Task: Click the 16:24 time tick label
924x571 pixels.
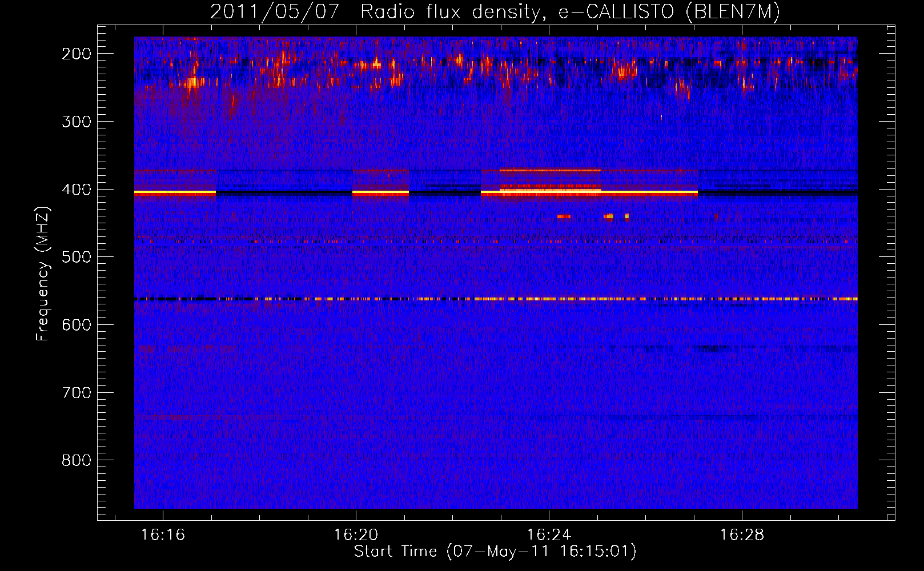Action: [549, 535]
